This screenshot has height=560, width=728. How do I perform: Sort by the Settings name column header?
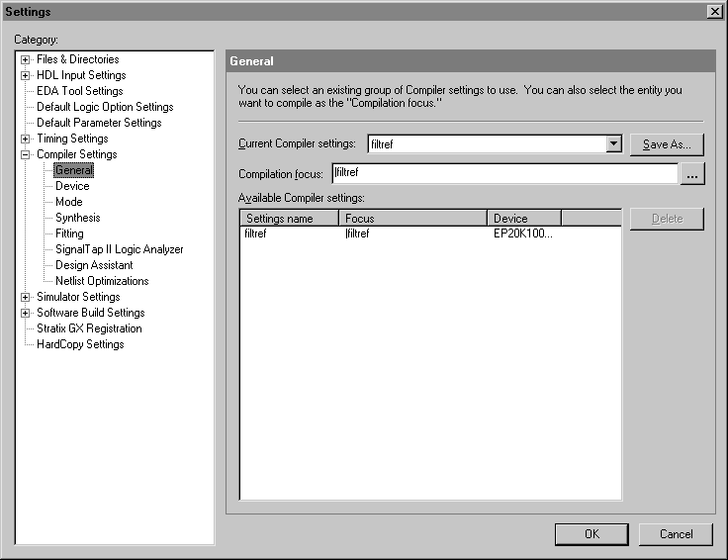289,218
